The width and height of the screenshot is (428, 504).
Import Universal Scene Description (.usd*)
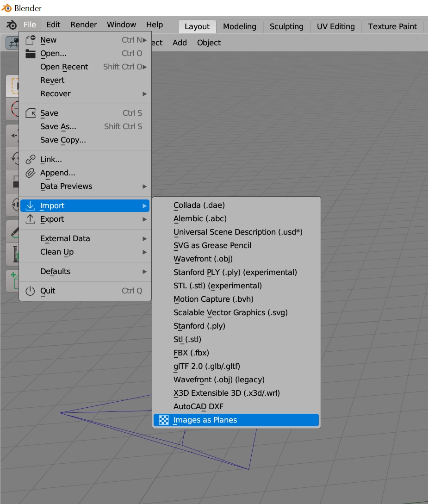236,232
